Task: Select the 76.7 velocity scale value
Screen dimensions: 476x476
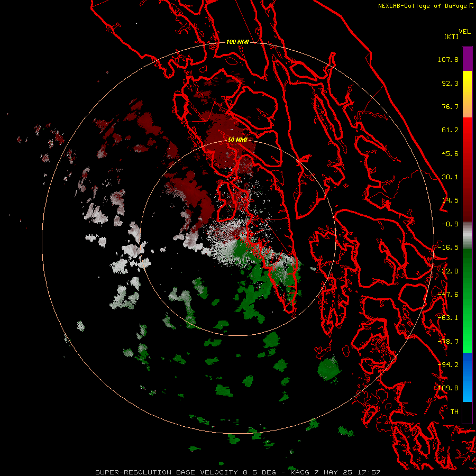Action: pos(450,106)
